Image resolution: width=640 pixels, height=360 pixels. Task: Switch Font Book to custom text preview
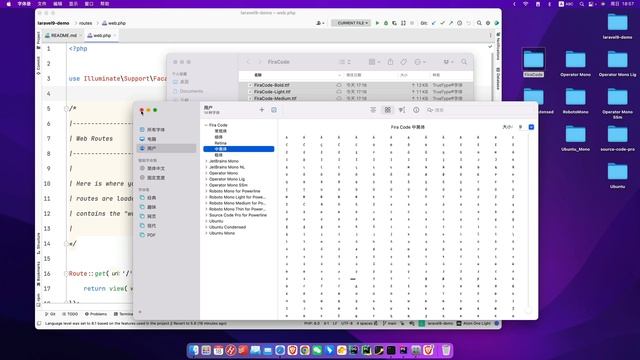click(x=402, y=110)
